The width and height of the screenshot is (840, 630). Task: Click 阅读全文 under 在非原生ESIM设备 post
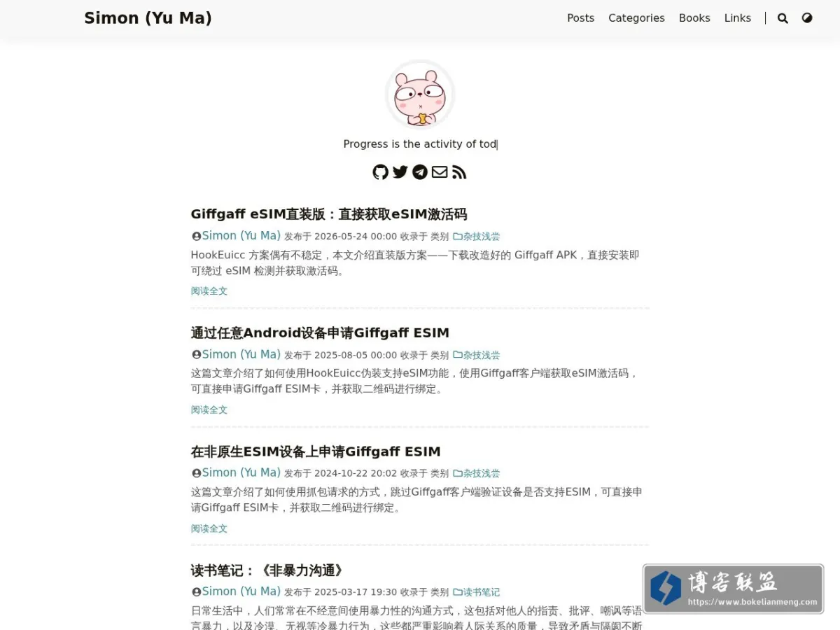click(209, 528)
